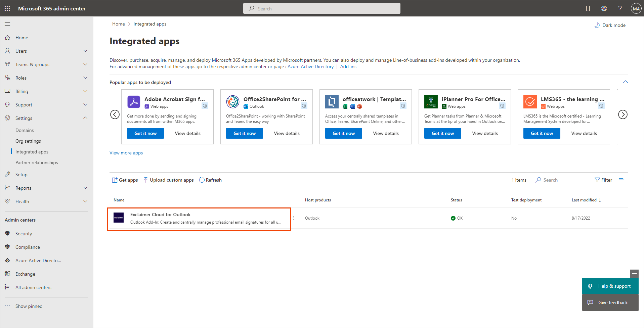Click the Adobe Acrobat Sign app icon
The height and width of the screenshot is (328, 644).
[x=134, y=102]
